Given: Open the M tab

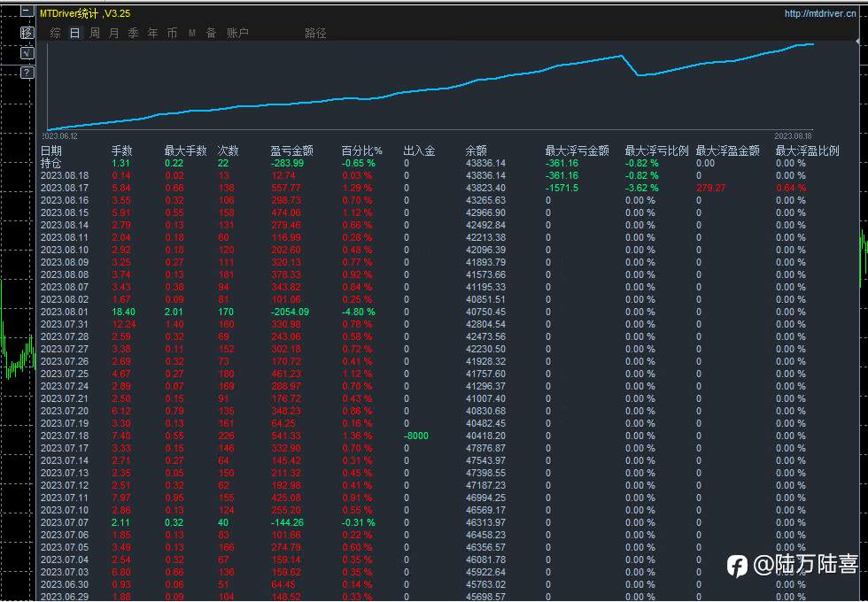Looking at the screenshot, I should point(191,34).
